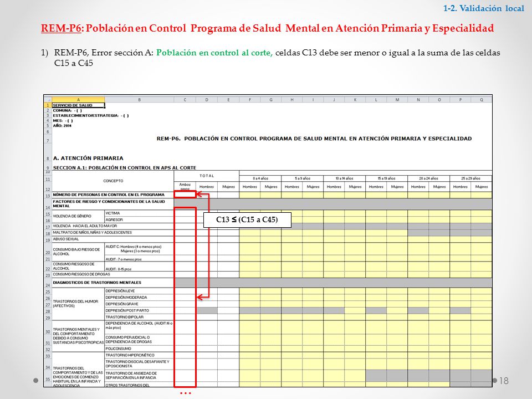This screenshot has height=399, width=532.
Task: Select 'Mujeres' header under TOTAL
Action: pyautogui.click(x=228, y=187)
